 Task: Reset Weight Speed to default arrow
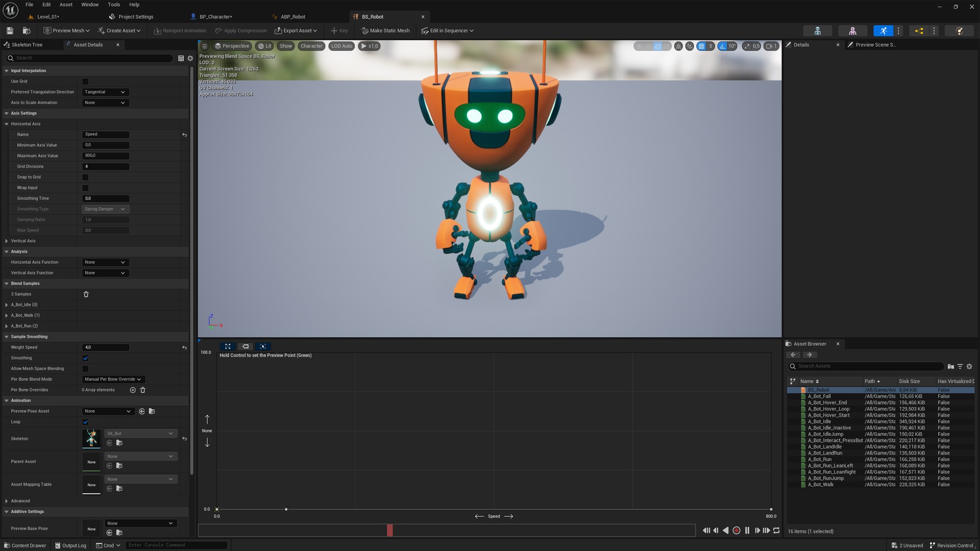point(184,347)
